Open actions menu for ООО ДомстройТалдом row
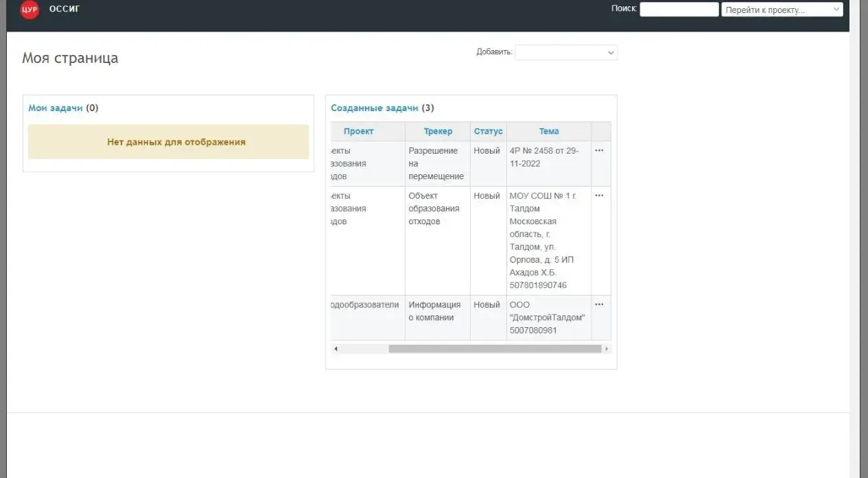Viewport: 868px width, 478px height. click(x=599, y=304)
